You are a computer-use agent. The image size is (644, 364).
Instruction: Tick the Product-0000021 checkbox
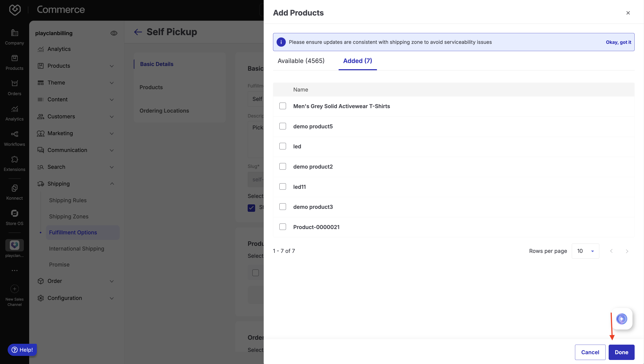[283, 227]
